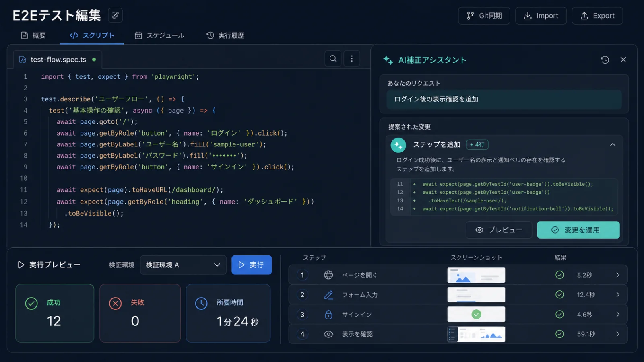The image size is (644, 362).
Task: Click the 所要時間 clock icon
Action: 201,303
